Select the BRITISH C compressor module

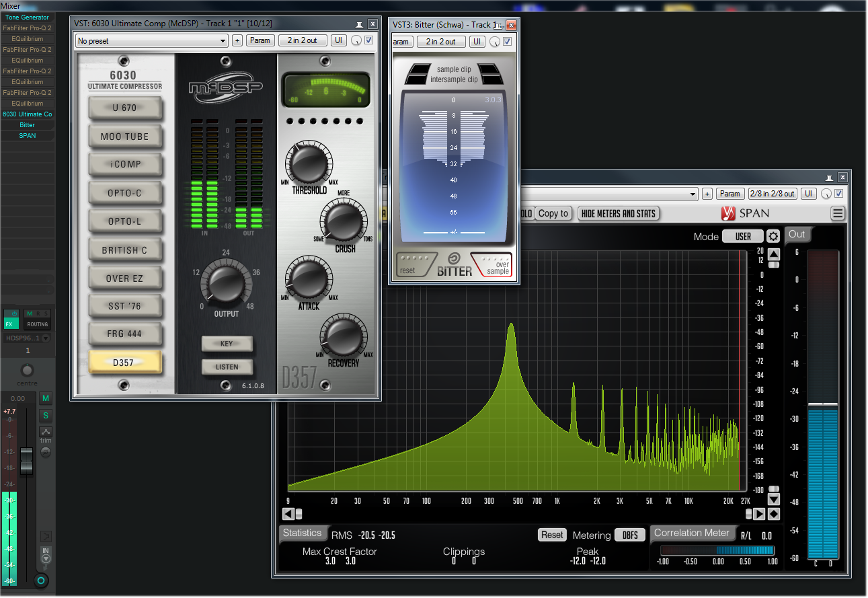click(125, 250)
